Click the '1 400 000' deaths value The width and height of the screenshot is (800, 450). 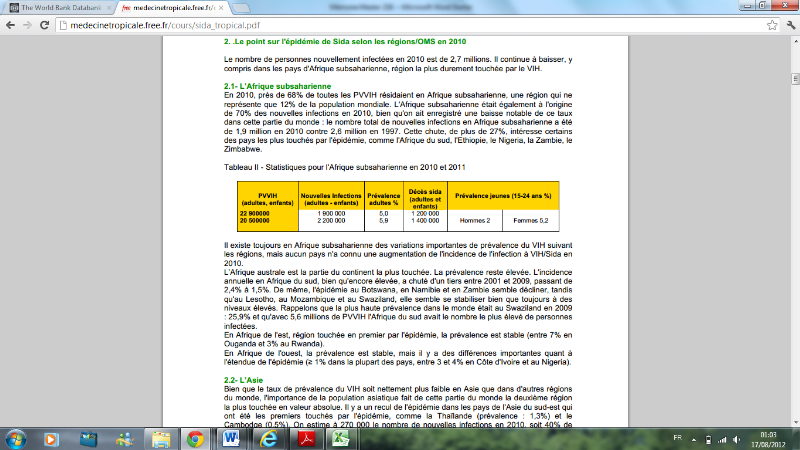(425, 221)
